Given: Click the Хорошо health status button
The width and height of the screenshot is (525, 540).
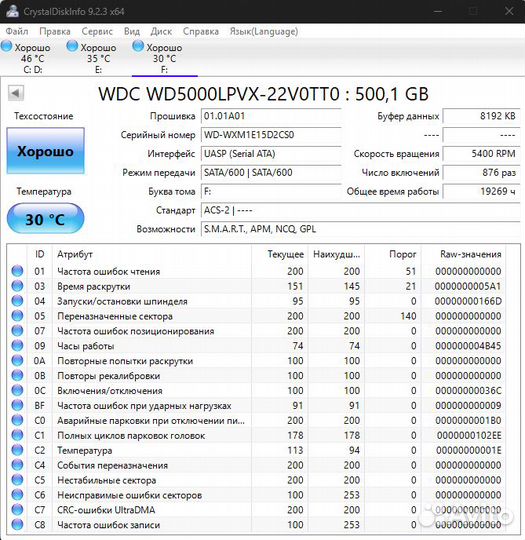Looking at the screenshot, I should tap(45, 151).
